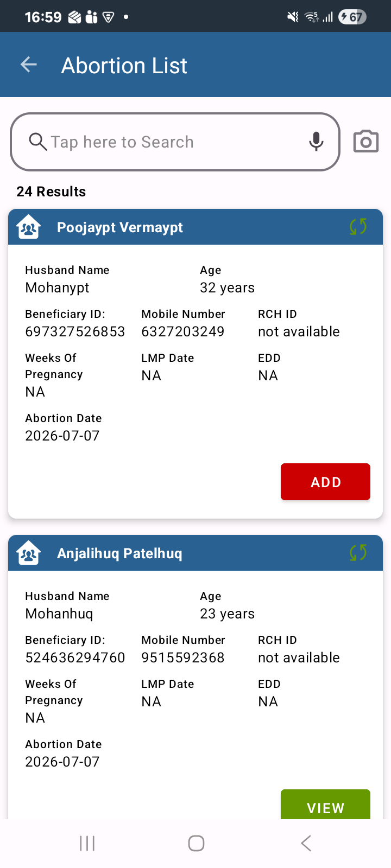Image resolution: width=391 pixels, height=868 pixels.
Task: Tap beneficiary ID 697327526853
Action: (x=75, y=331)
